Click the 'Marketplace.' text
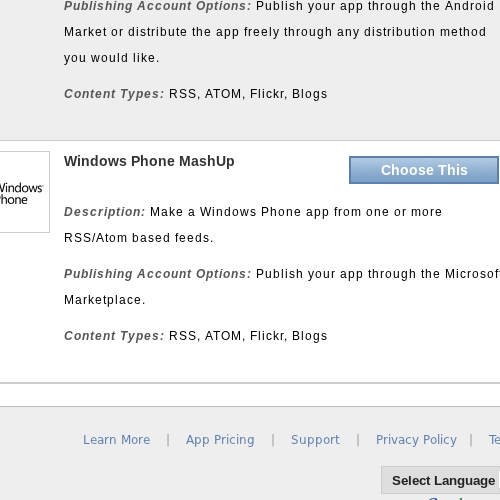The image size is (500, 500). coord(105,300)
